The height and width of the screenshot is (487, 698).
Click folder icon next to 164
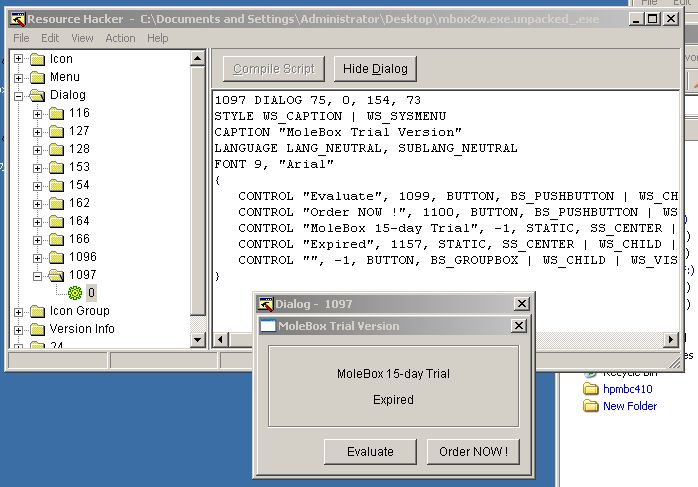(57, 221)
